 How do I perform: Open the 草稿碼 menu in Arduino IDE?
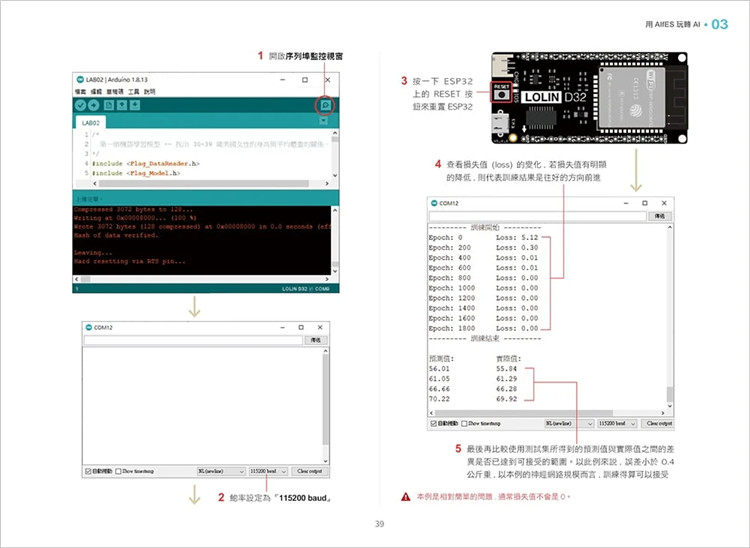(x=115, y=91)
